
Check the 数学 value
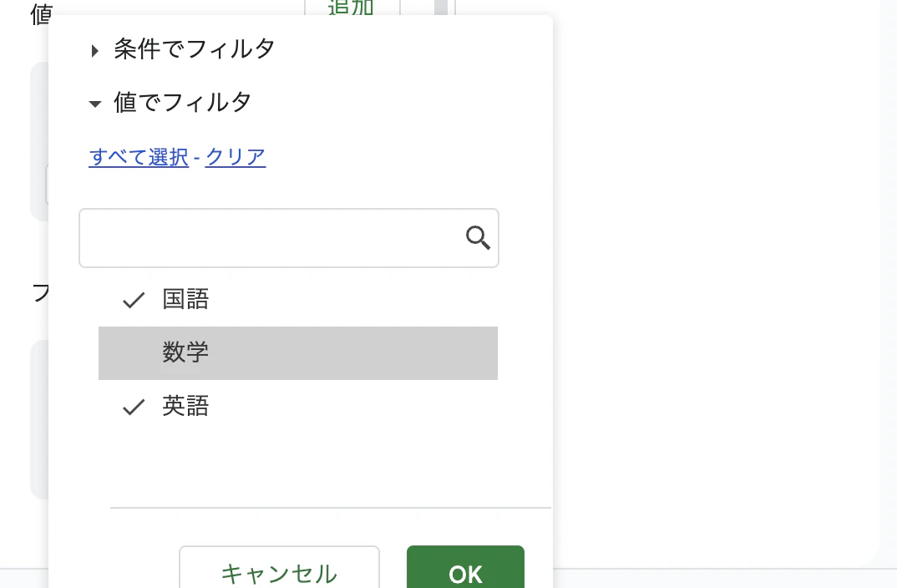pyautogui.click(x=185, y=352)
